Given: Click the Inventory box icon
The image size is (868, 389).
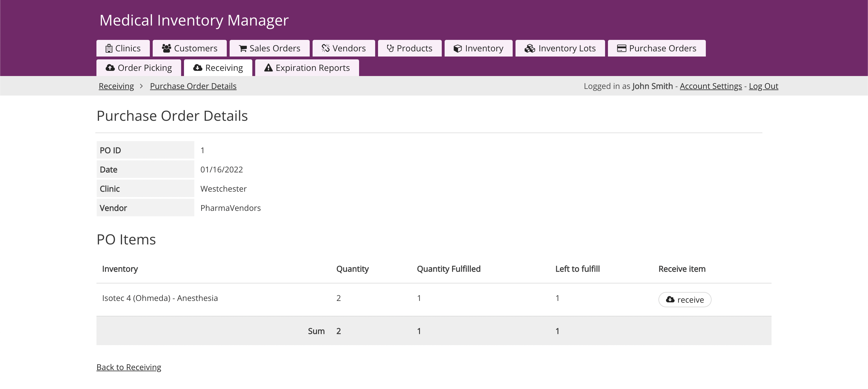Looking at the screenshot, I should click(x=458, y=48).
